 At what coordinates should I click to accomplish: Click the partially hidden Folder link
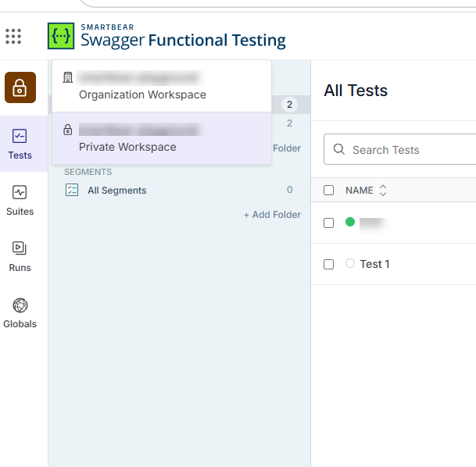tap(287, 148)
